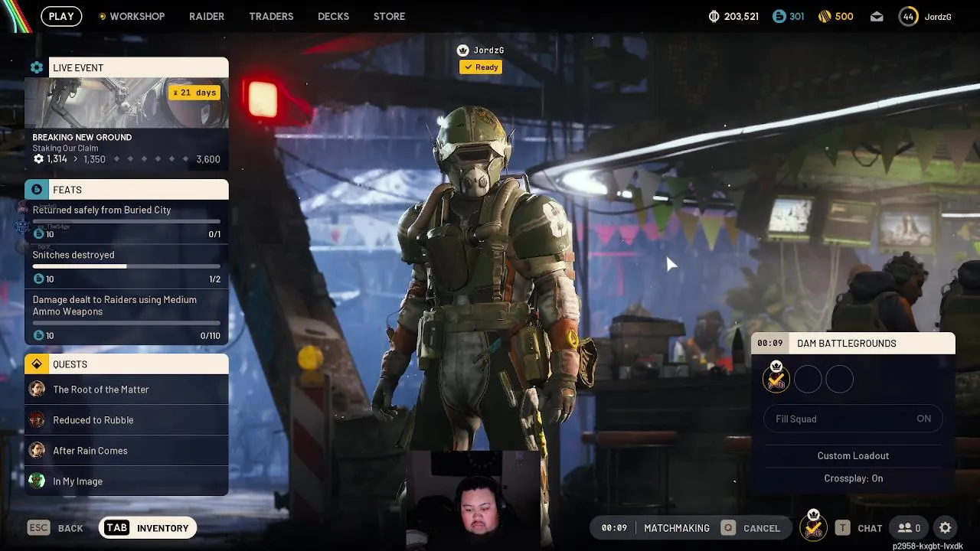The image size is (980, 551).
Task: Open the TRADERS tab
Action: 271,16
